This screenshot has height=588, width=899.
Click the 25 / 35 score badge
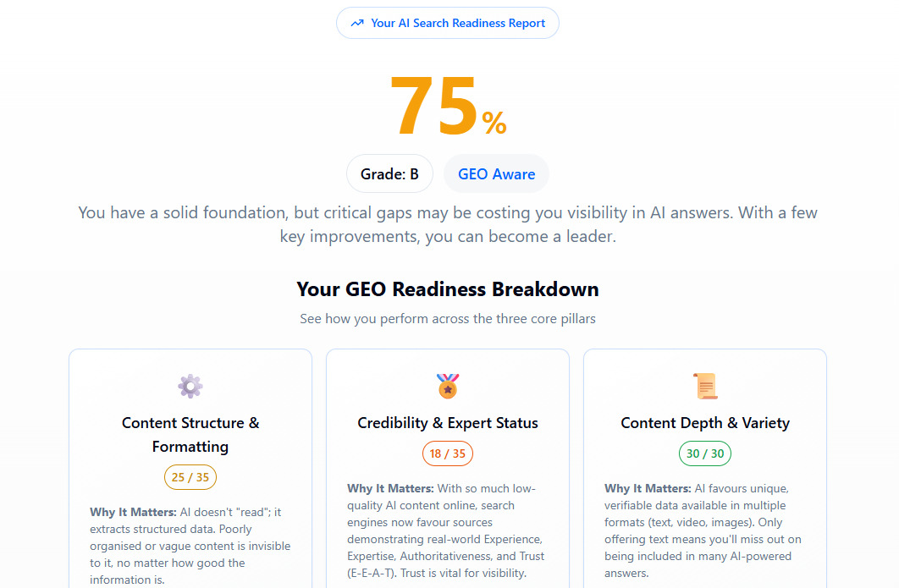(190, 476)
